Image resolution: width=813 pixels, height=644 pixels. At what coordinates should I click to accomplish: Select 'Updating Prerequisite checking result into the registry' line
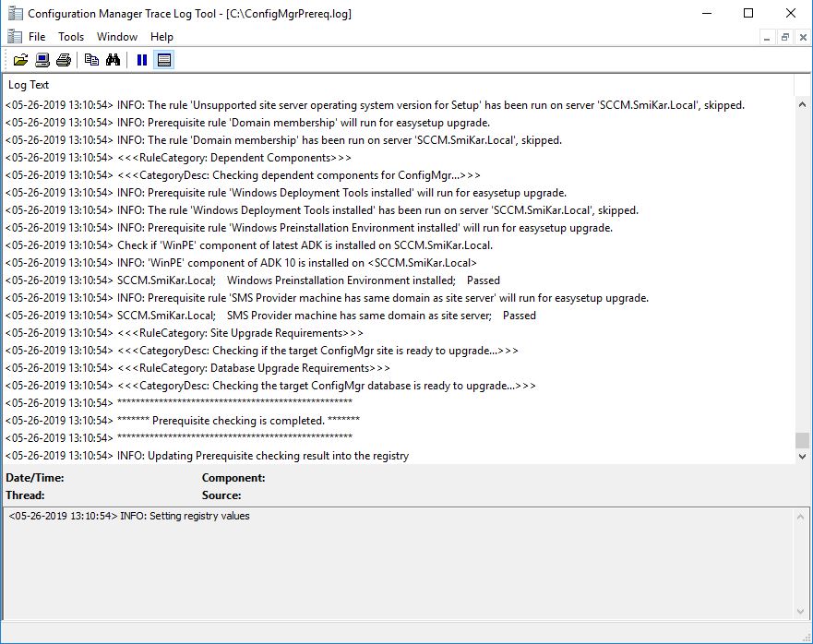click(398, 456)
